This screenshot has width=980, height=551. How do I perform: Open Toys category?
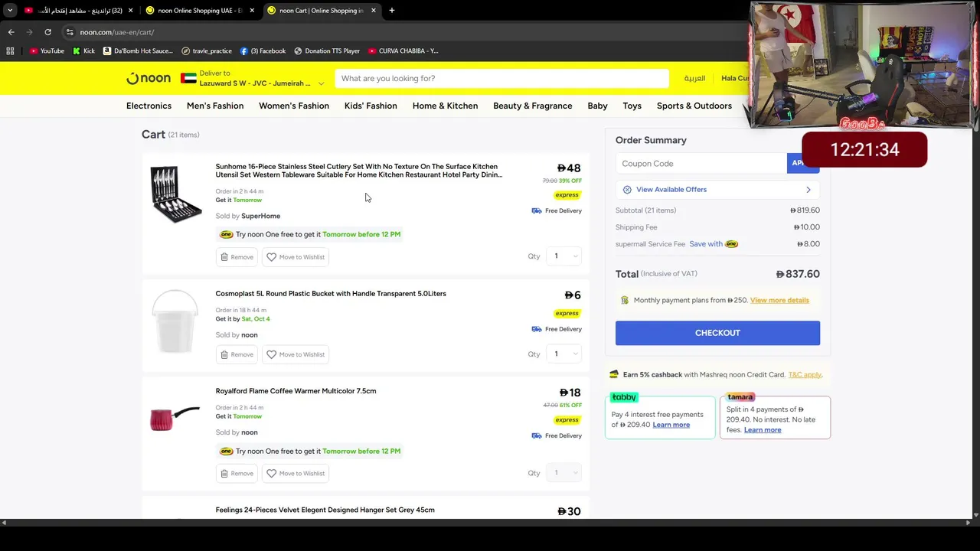632,106
